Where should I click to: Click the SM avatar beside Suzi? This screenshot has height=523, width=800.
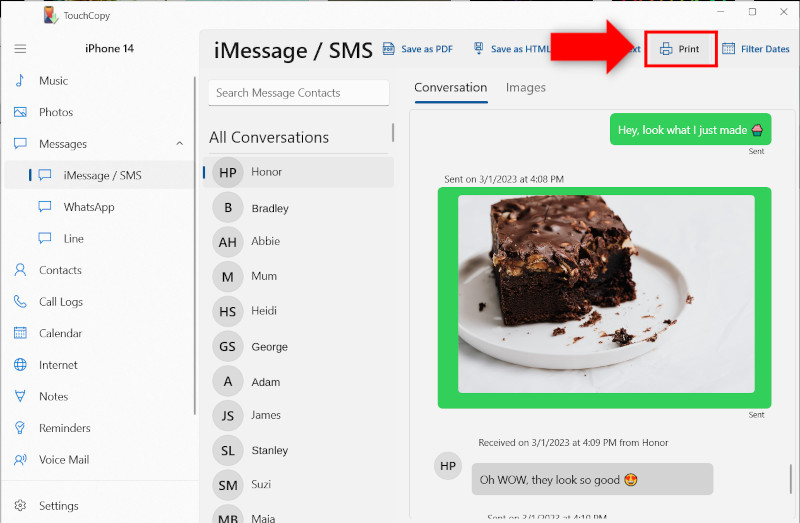(x=228, y=485)
